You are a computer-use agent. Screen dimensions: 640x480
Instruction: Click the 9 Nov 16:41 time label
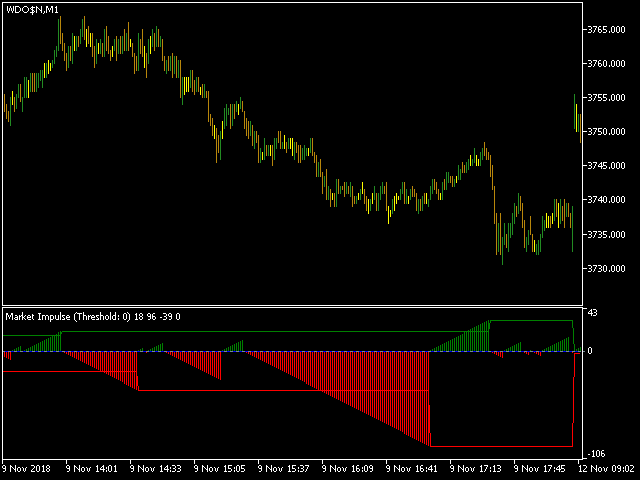click(412, 469)
